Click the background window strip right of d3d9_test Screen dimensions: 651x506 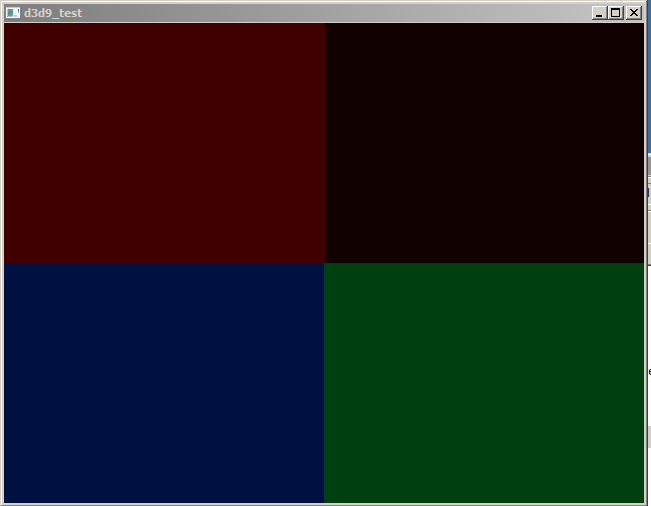[x=648, y=300]
